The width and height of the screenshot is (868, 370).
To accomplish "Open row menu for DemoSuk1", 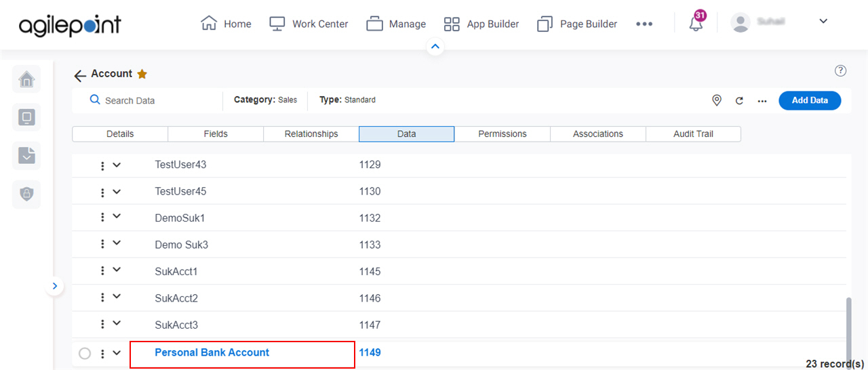I will coord(102,217).
